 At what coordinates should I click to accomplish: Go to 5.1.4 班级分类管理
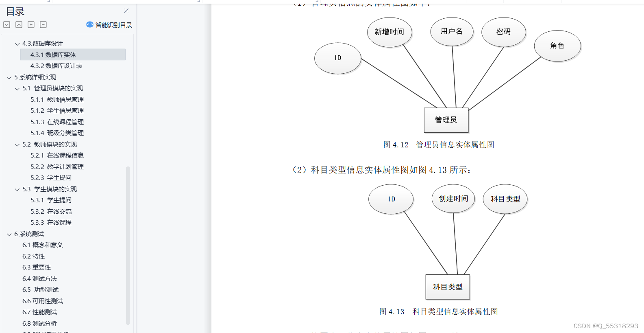pos(57,133)
